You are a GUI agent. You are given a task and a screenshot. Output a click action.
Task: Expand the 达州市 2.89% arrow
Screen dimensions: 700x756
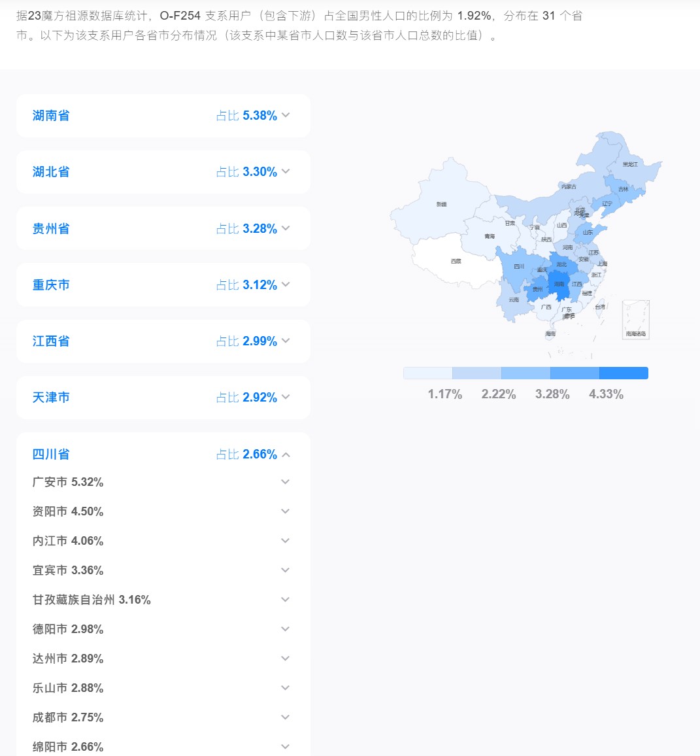pos(285,659)
